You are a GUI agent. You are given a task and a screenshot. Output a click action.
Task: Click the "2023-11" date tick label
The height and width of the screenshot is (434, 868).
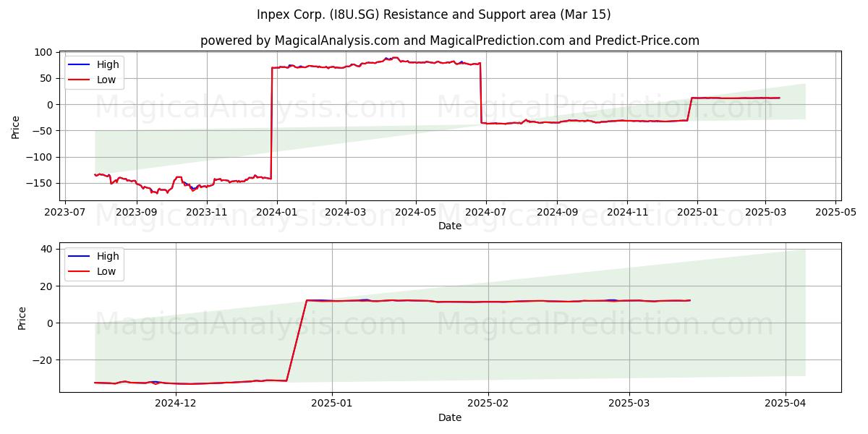tap(207, 213)
